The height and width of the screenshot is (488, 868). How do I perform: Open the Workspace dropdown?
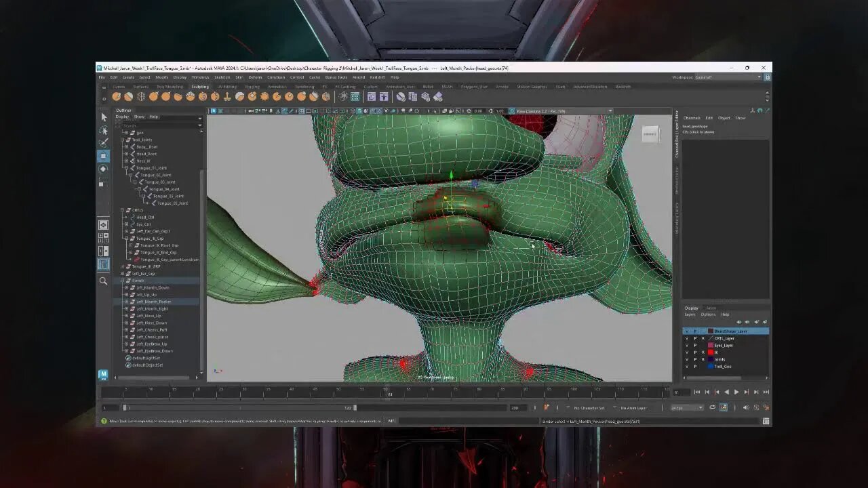(x=728, y=77)
